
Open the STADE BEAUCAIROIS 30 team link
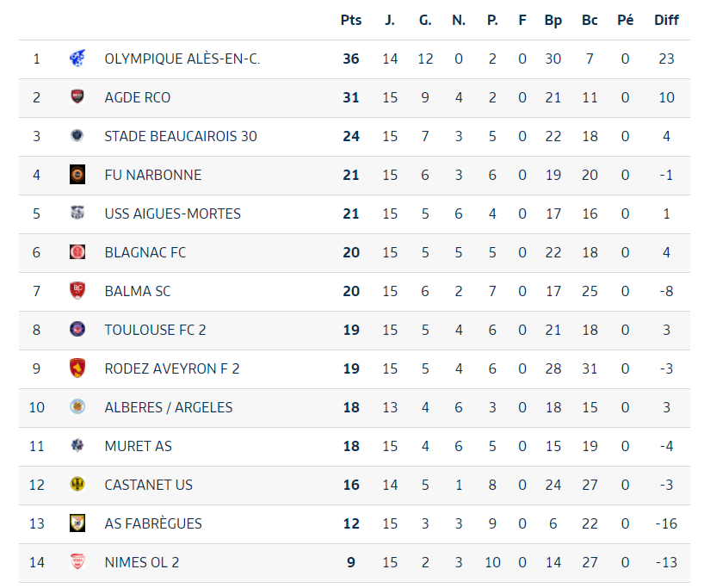[181, 136]
